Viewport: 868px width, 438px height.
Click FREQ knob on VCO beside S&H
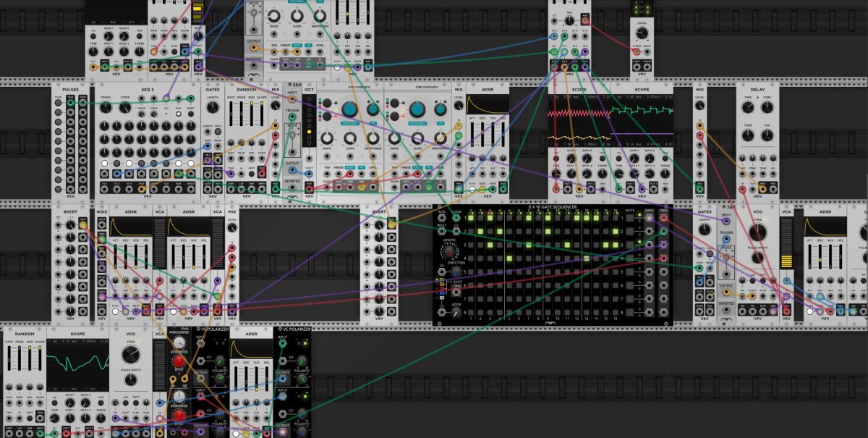[x=757, y=232]
